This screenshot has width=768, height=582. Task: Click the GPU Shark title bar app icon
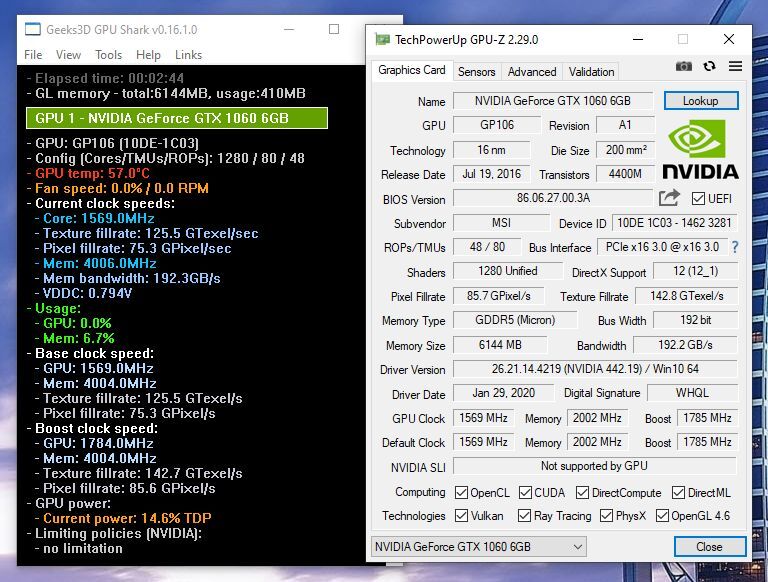(x=33, y=29)
